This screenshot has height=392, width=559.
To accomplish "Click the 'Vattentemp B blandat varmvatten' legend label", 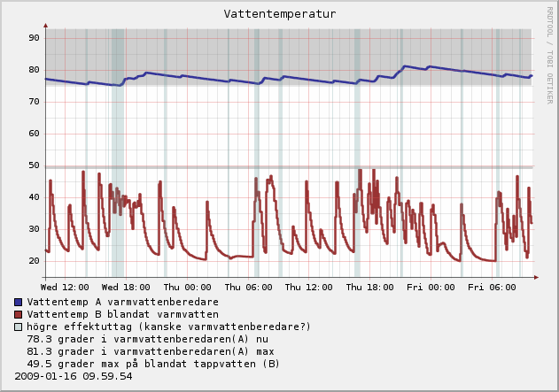I will [122, 314].
